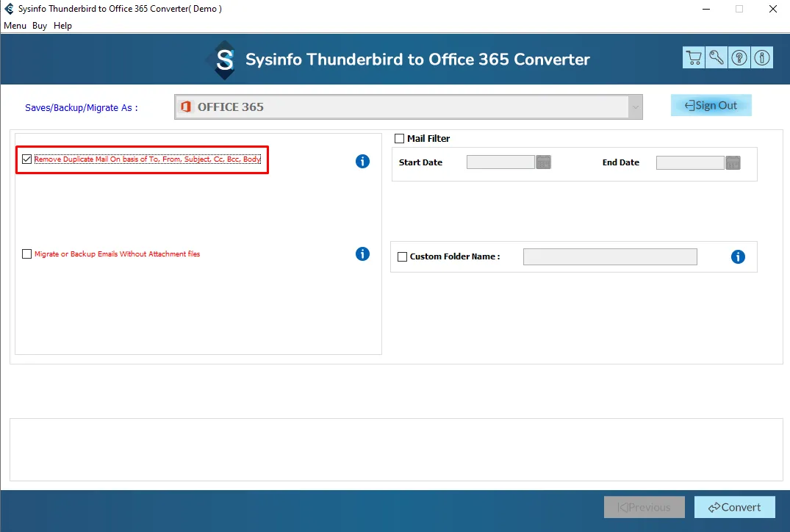Click the End Date input field
The image size is (790, 532).
point(690,162)
